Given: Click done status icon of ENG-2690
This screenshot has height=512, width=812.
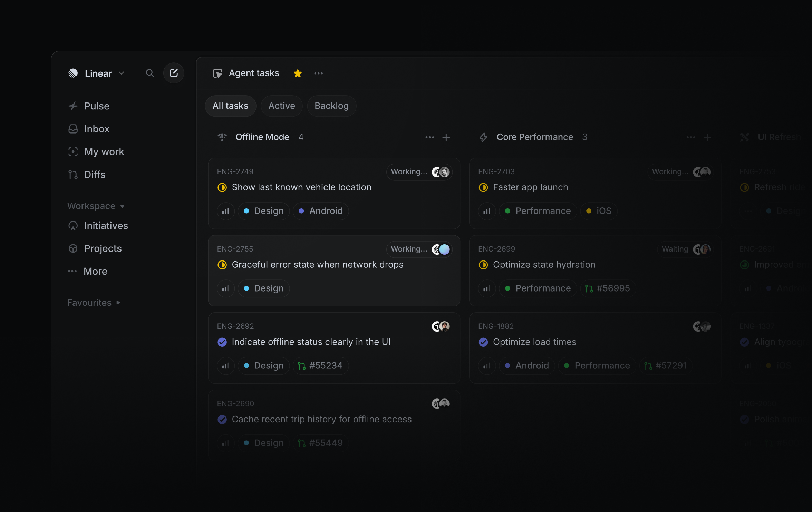Looking at the screenshot, I should tap(222, 419).
